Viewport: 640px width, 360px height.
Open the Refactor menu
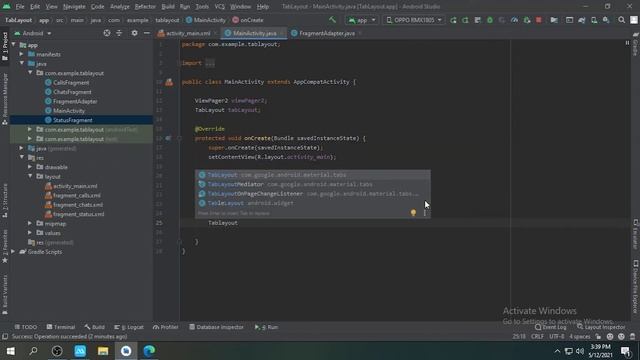145,7
